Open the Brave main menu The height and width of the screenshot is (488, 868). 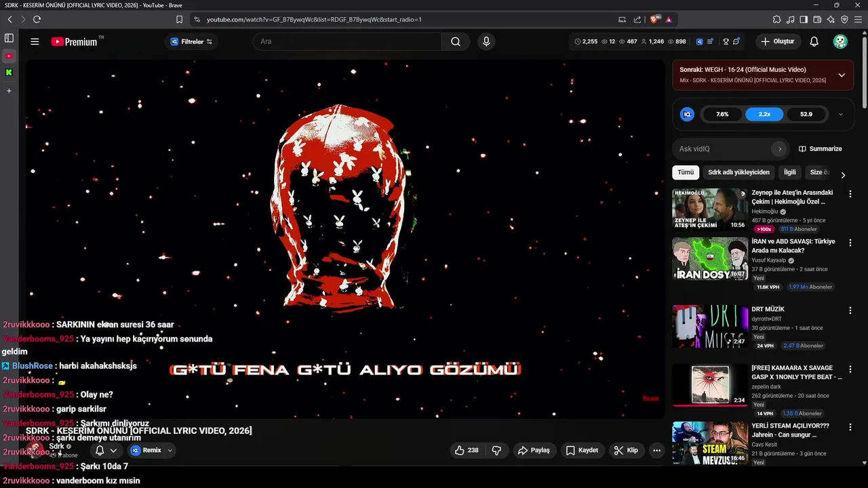858,19
